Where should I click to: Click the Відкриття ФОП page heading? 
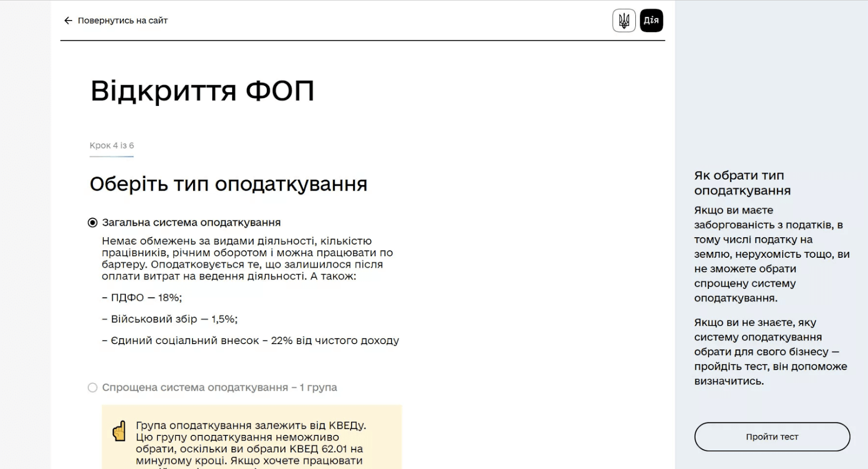click(202, 91)
